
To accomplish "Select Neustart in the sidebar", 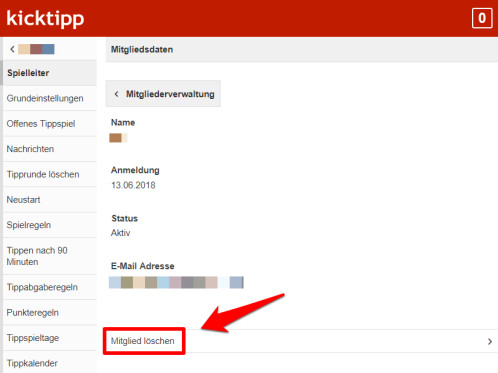I will (50, 200).
